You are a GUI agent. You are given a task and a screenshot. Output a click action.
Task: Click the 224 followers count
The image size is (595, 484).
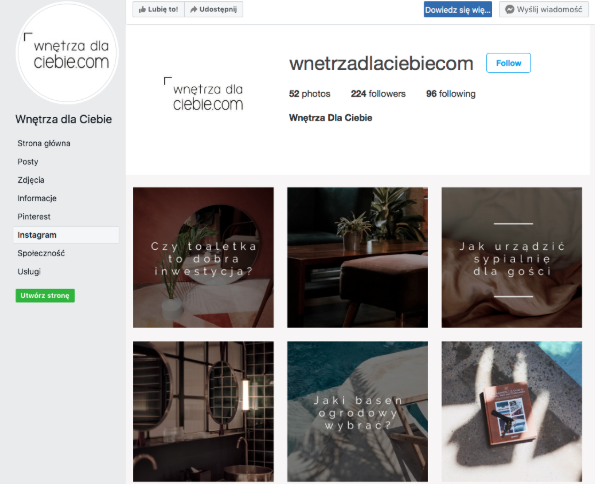(378, 94)
